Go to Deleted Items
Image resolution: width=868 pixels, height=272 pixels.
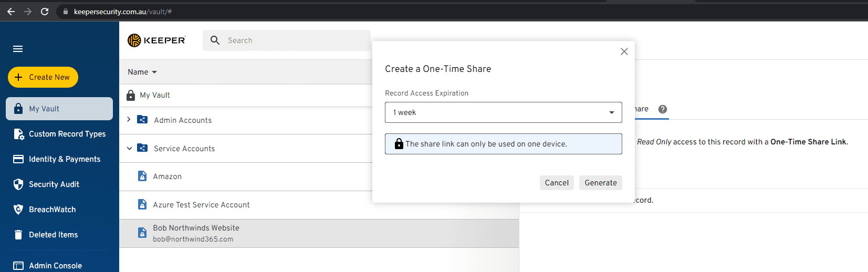53,235
